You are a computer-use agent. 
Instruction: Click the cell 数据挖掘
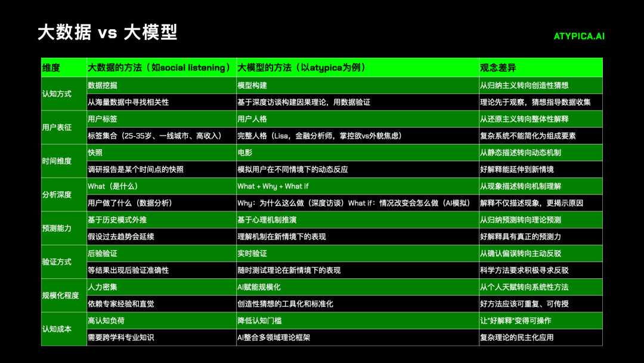[162, 85]
